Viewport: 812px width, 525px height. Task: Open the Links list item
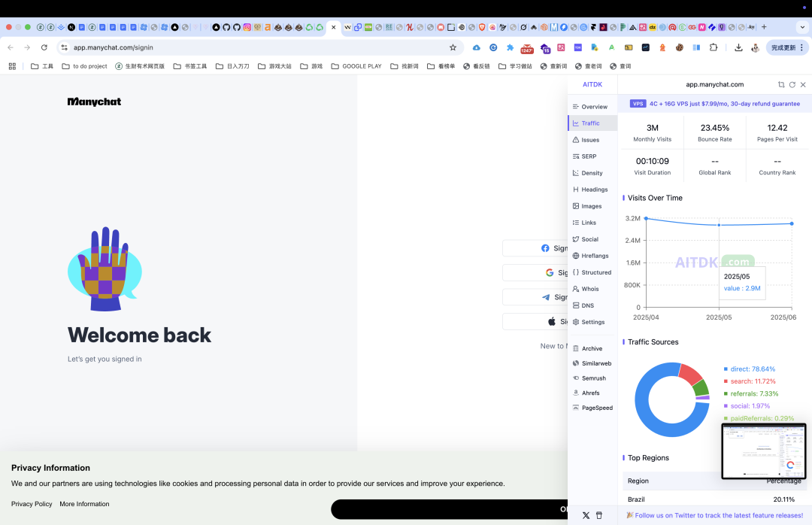585,223
